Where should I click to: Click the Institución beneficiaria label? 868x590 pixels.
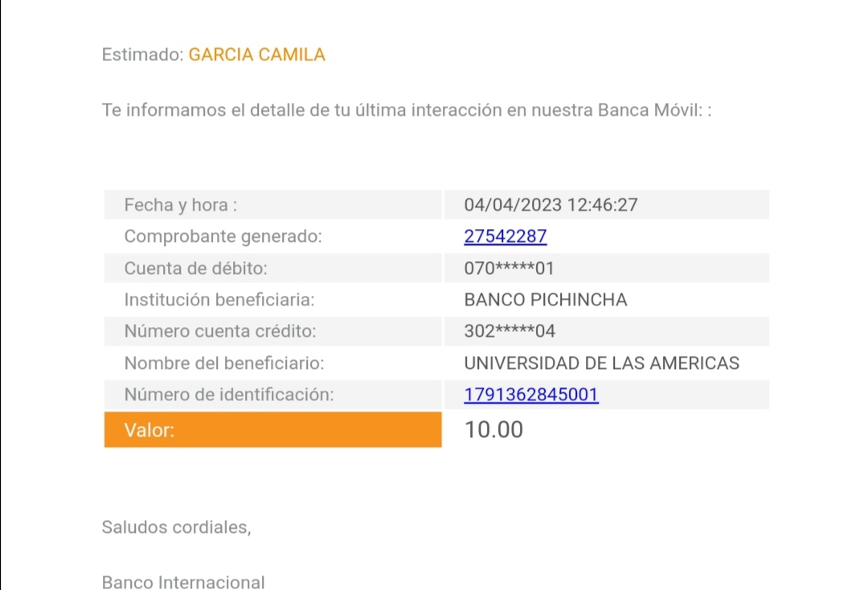pos(219,300)
